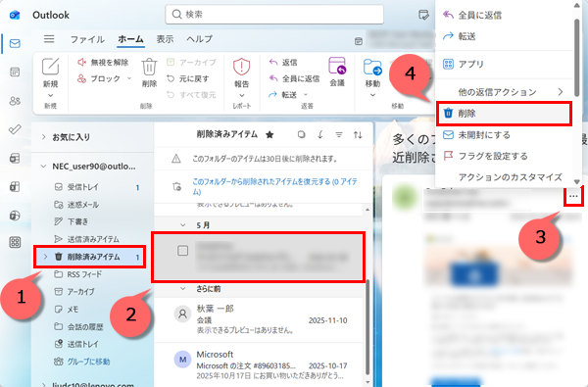Click the jump-down arrow icon in list header
This screenshot has width=588, height=387.
[320, 134]
